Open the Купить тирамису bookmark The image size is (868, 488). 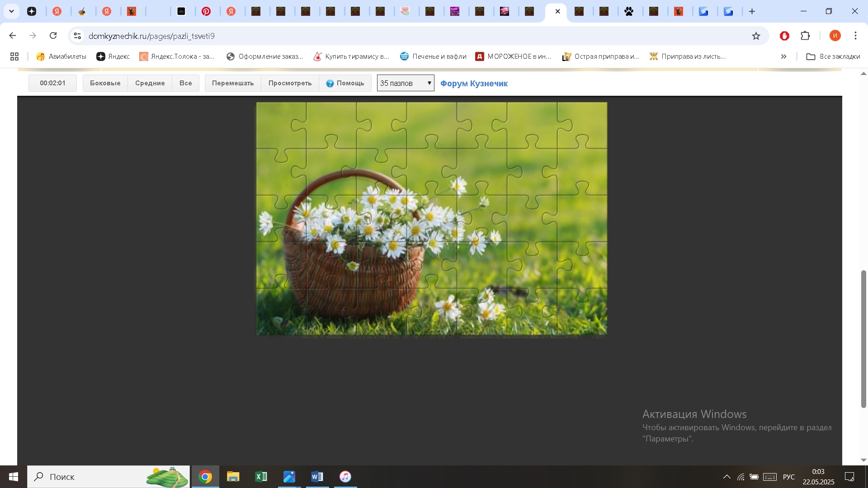351,56
